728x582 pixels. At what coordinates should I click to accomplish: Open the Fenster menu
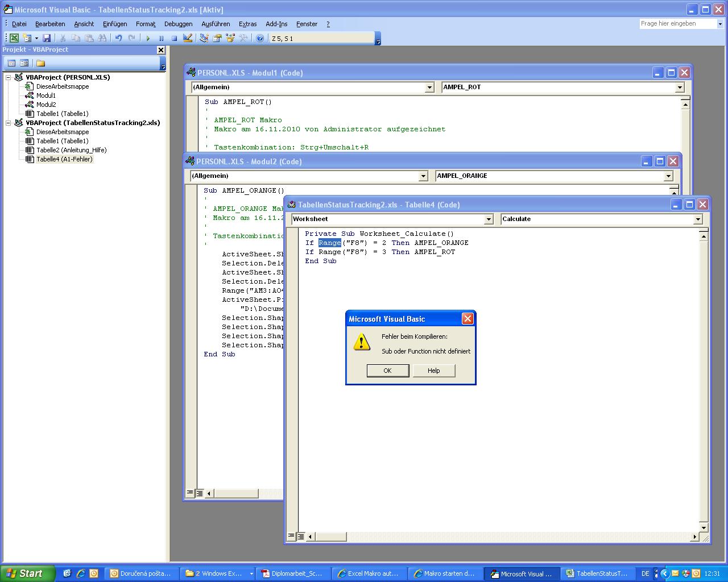(307, 24)
